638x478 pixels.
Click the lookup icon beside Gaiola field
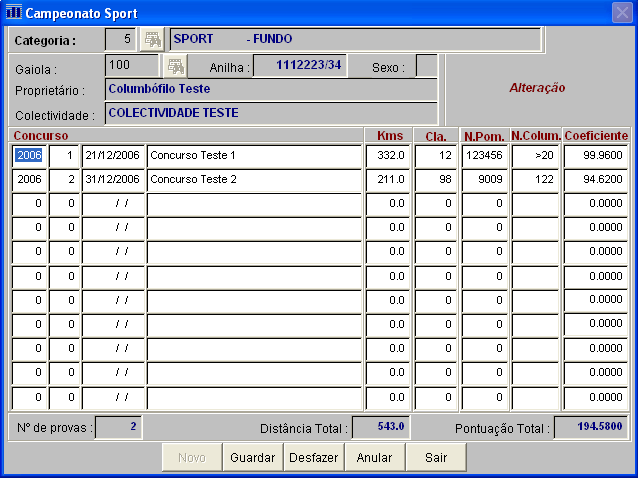click(x=175, y=67)
